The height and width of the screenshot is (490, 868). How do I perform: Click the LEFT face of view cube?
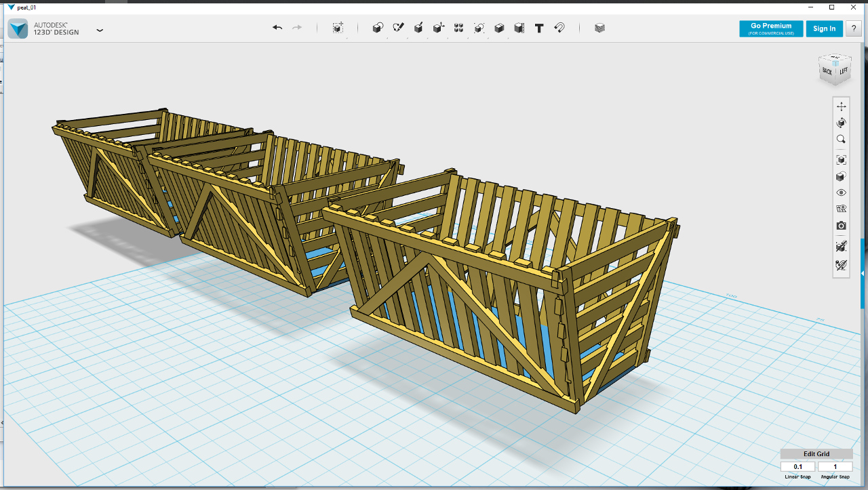pos(843,70)
